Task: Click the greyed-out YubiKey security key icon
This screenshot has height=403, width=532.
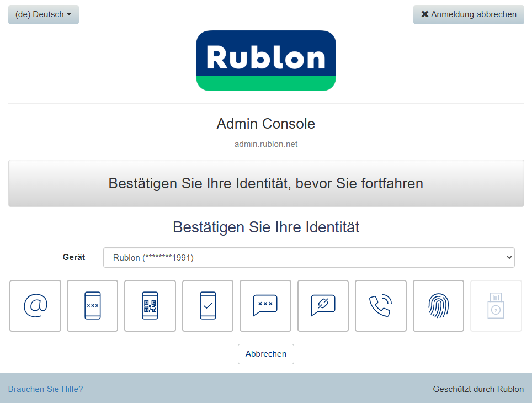Action: pyautogui.click(x=496, y=306)
